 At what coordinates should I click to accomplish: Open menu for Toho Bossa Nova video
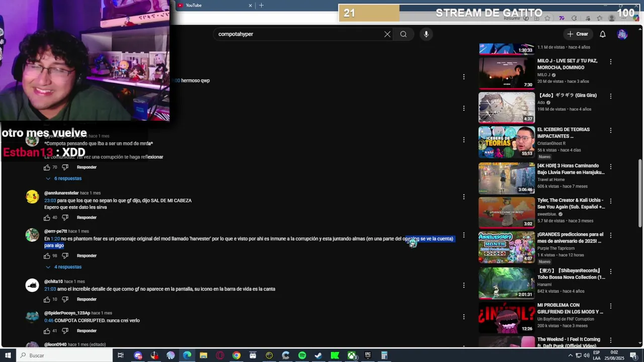pyautogui.click(x=611, y=271)
